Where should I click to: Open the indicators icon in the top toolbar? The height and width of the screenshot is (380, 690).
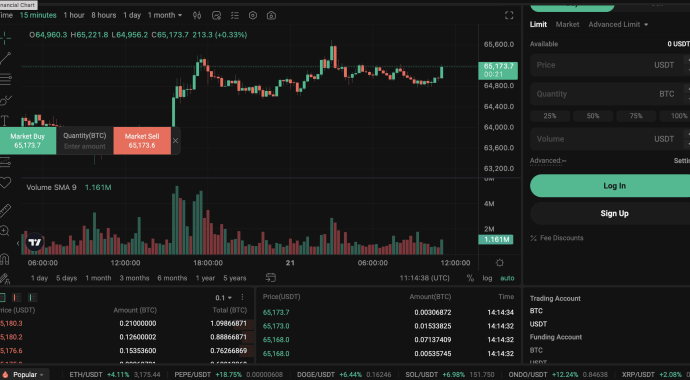[216, 15]
